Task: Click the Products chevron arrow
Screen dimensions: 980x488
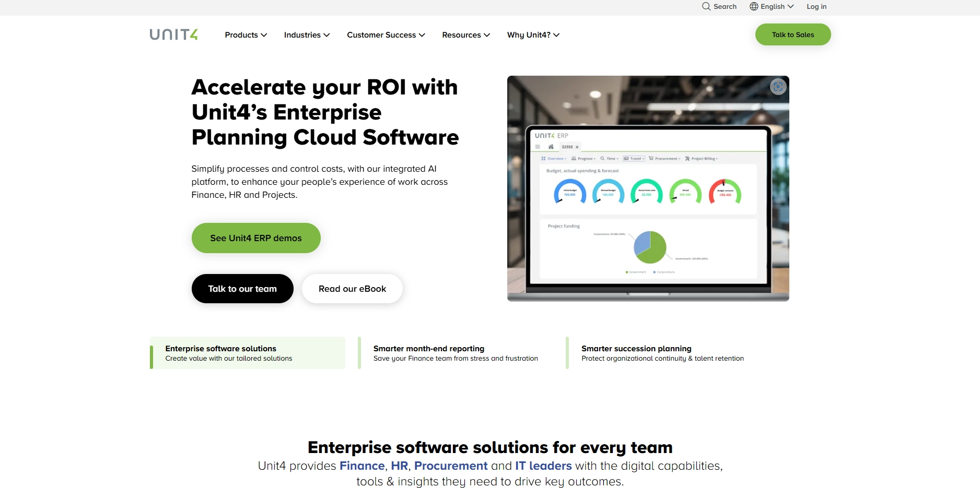Action: coord(264,35)
